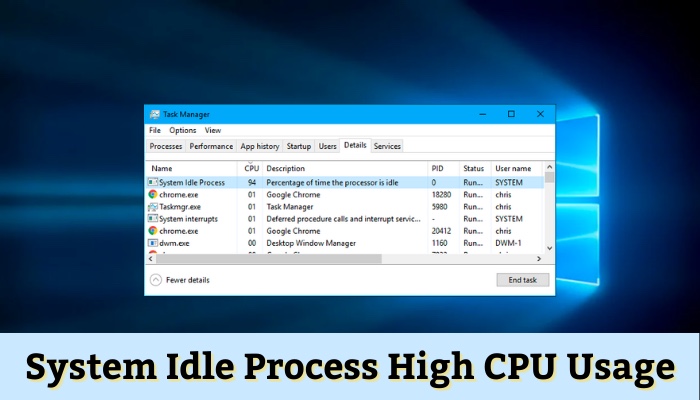Image resolution: width=700 pixels, height=400 pixels.
Task: Select the System Idle Process name
Action: tap(192, 182)
